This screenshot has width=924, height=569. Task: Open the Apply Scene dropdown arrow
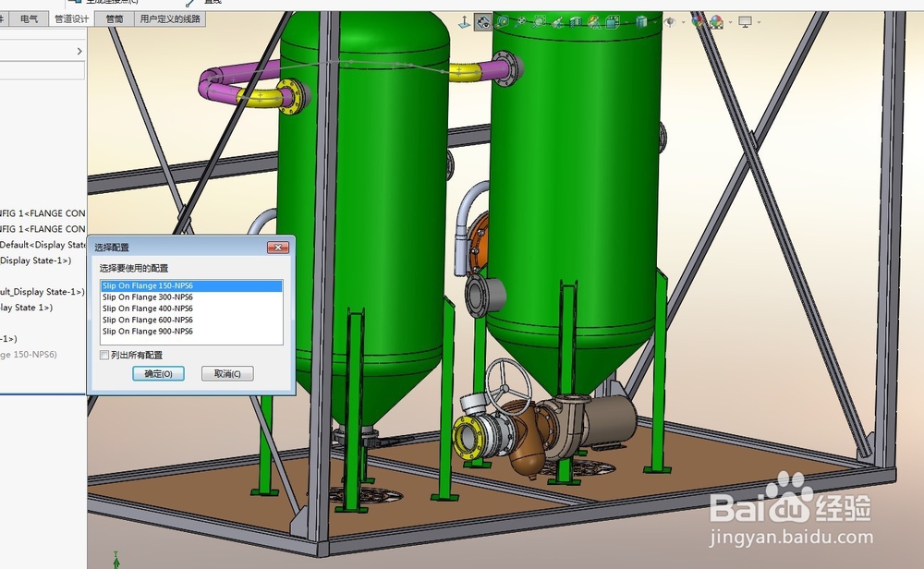tap(730, 22)
